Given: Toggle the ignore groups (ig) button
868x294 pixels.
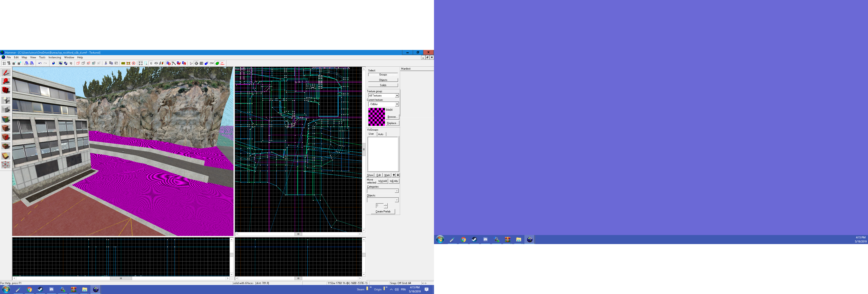Looking at the screenshot, I should click(71, 63).
